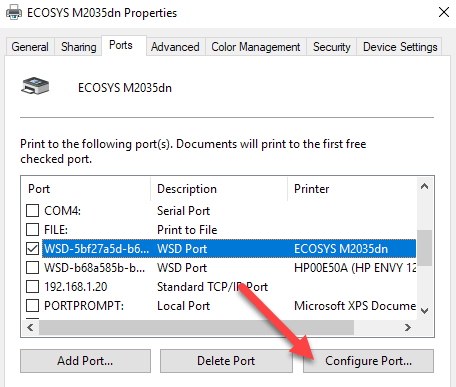Select the WSD-b68a585b port checkbox

(x=32, y=267)
